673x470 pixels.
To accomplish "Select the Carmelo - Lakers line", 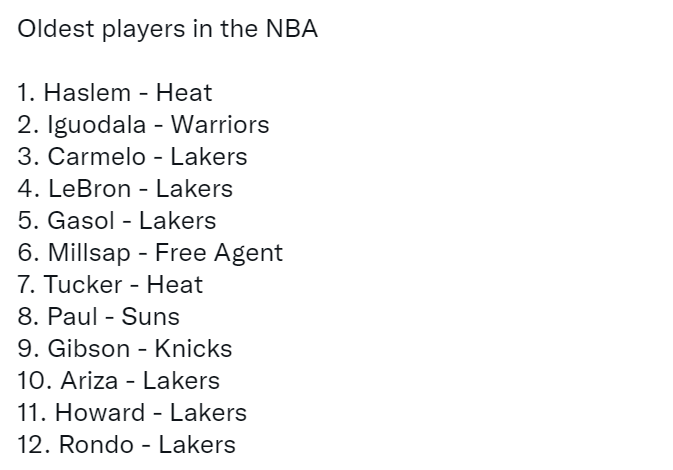I will (132, 157).
